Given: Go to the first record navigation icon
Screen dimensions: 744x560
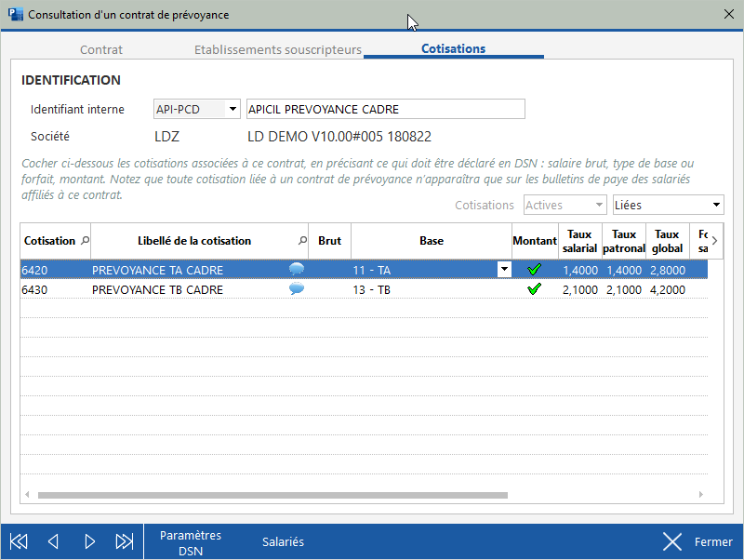Looking at the screenshot, I should [x=19, y=541].
